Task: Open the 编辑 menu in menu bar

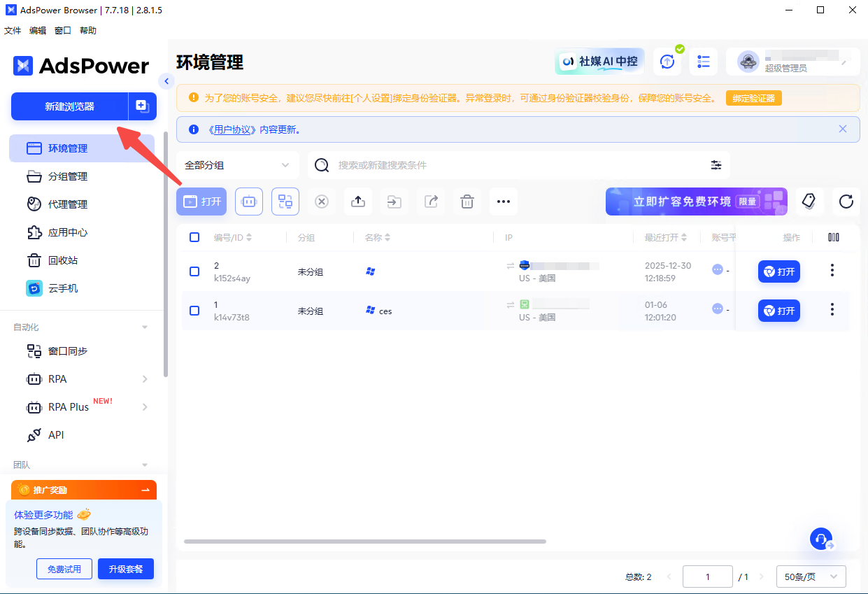Action: 38,31
